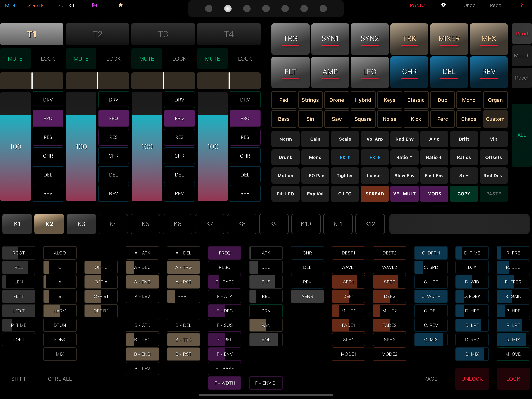Screen dimensions: 532x399
Task: Select the first page dot indicator
Action: [x=209, y=9]
